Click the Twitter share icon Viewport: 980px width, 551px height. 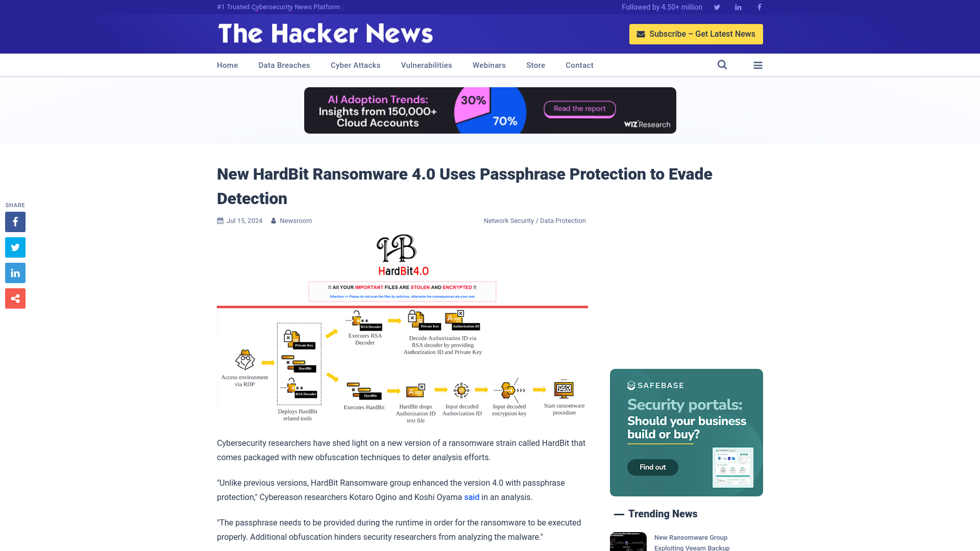click(x=15, y=247)
